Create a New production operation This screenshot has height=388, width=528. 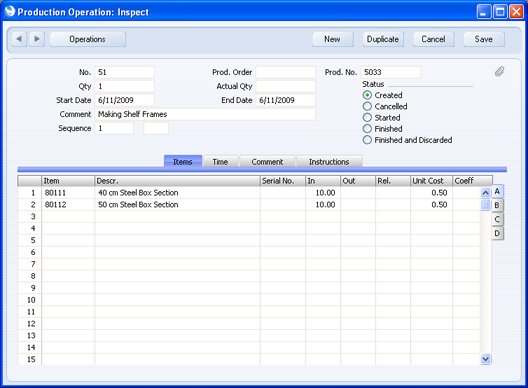[x=333, y=39]
